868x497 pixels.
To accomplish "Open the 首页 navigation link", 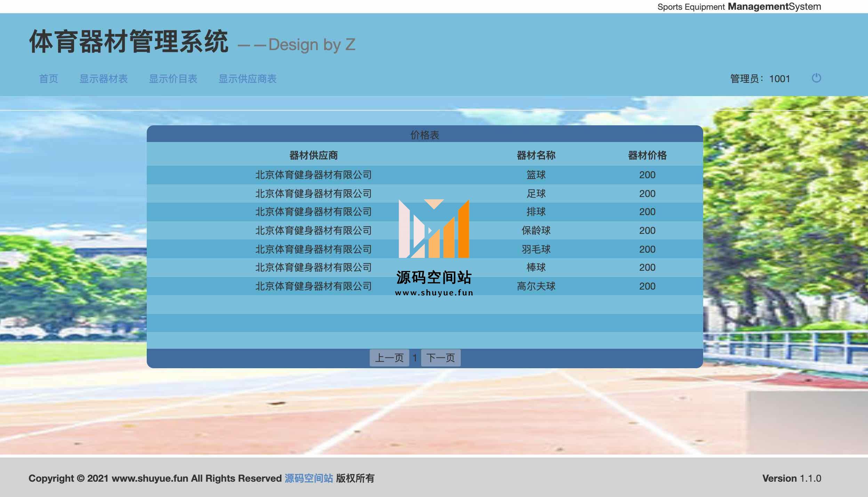I will point(49,79).
